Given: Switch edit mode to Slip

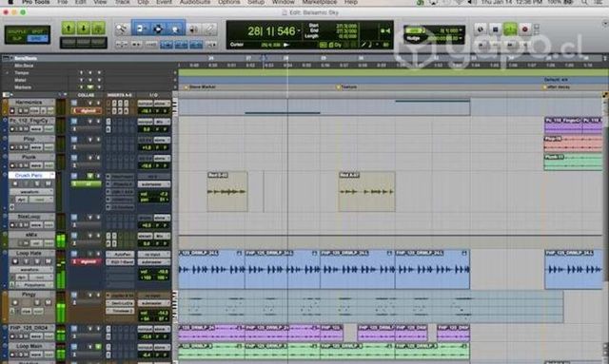Looking at the screenshot, I should click(17, 38).
